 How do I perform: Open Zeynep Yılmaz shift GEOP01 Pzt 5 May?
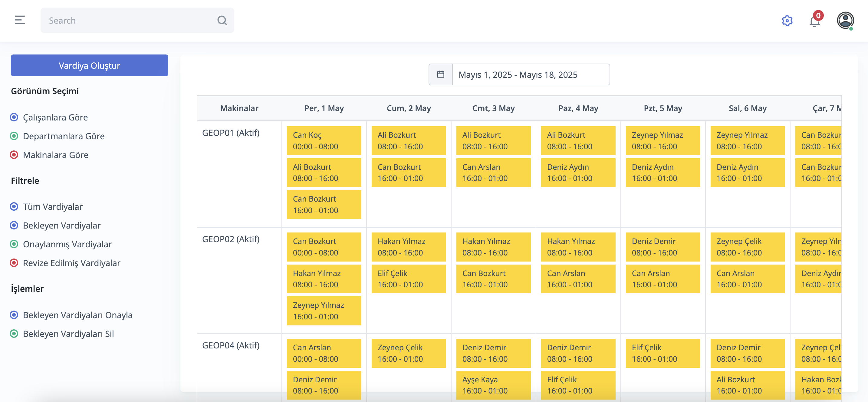pyautogui.click(x=663, y=140)
